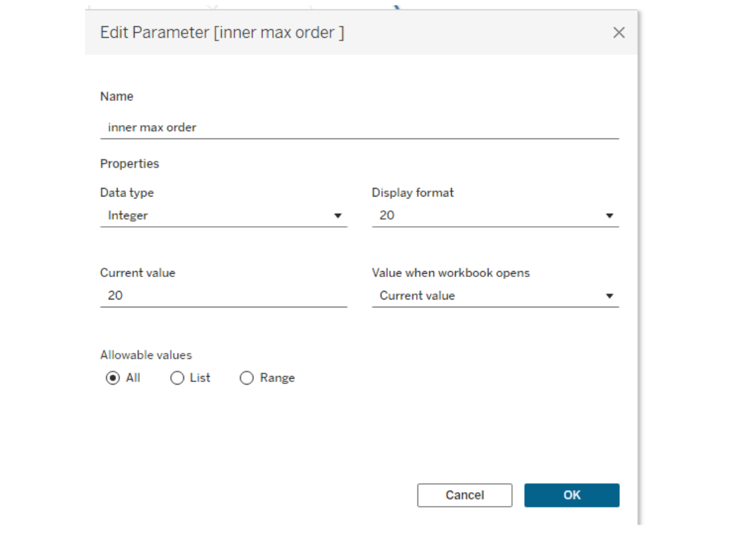The height and width of the screenshot is (560, 748).
Task: Click the 'Name' label above the text field
Action: [x=117, y=96]
